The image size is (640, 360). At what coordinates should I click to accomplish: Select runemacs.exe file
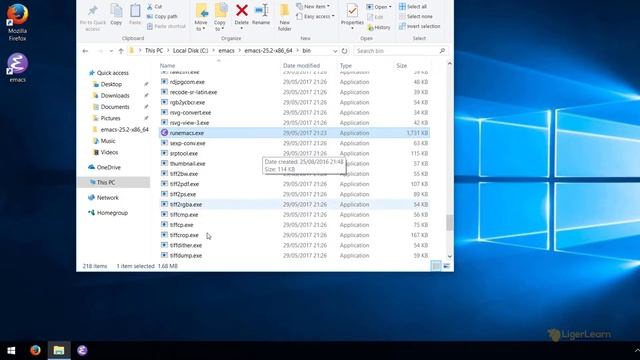[294, 133]
